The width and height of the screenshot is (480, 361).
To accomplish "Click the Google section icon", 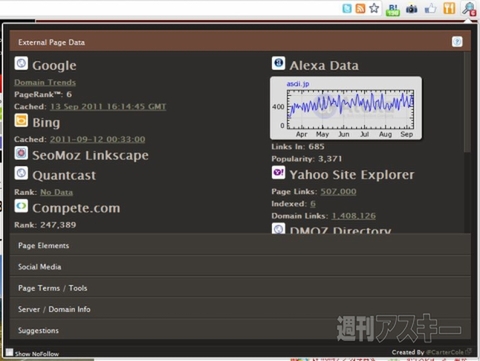I will [21, 63].
